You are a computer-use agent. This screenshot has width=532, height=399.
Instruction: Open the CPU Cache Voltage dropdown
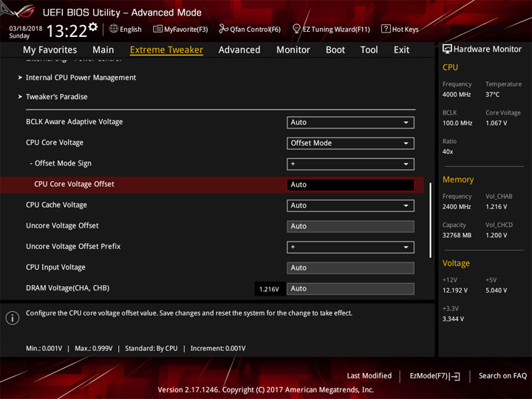(350, 205)
